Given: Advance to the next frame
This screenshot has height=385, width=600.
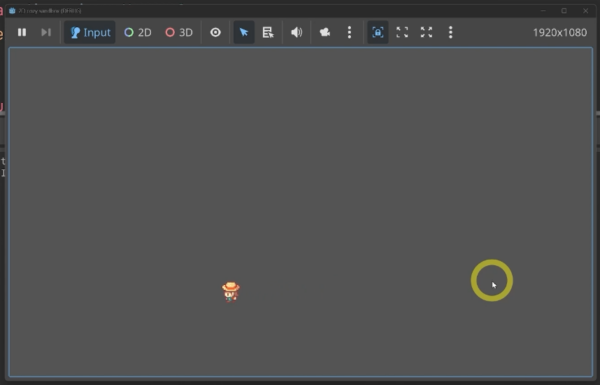Looking at the screenshot, I should 46,33.
